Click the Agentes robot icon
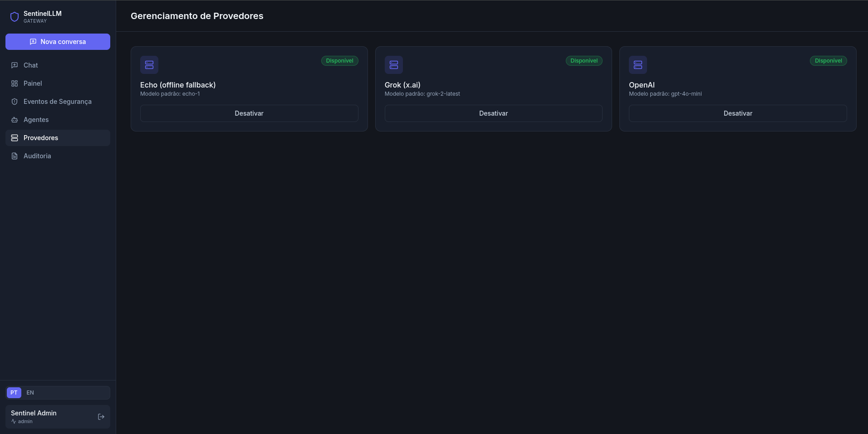This screenshot has width=868, height=434. point(15,120)
